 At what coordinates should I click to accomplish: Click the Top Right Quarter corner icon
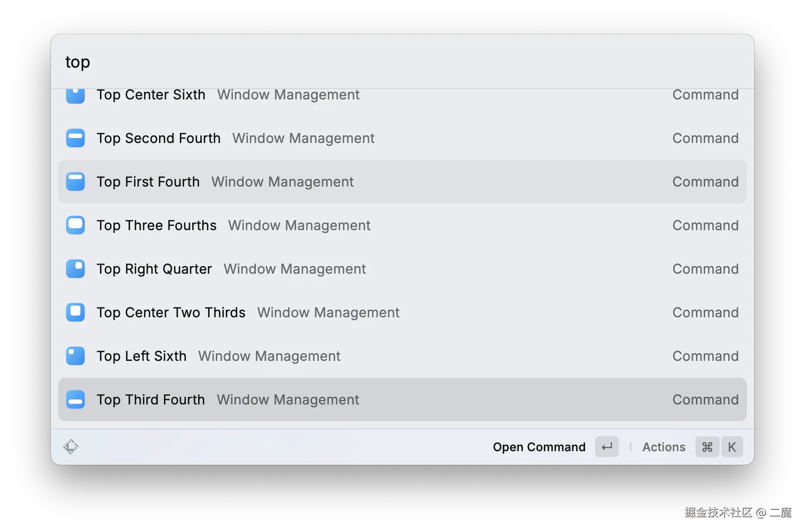[75, 269]
